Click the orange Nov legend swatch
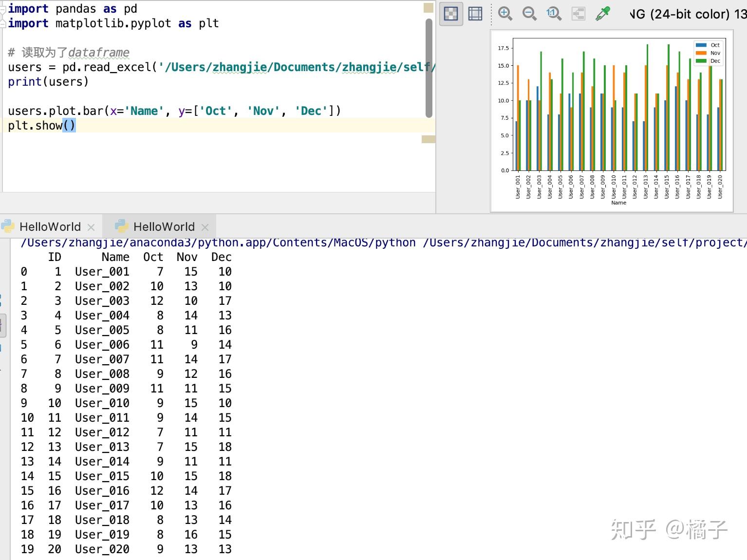747x560 pixels. 701,53
